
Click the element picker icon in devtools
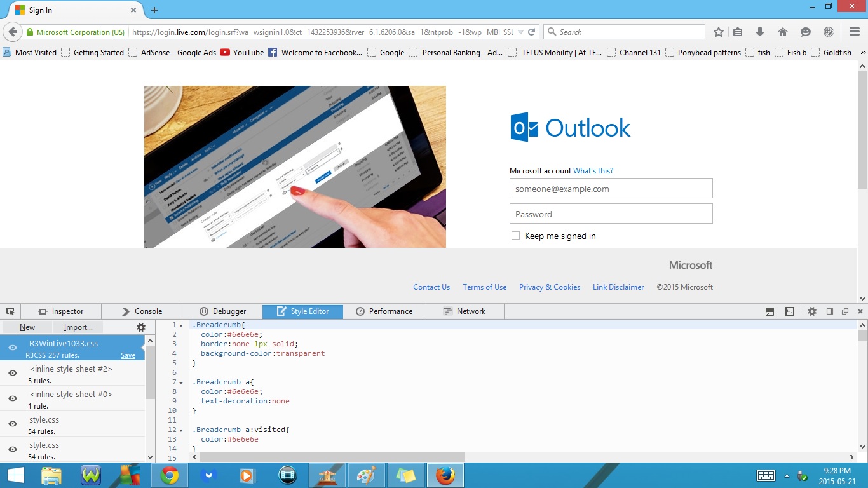[10, 311]
